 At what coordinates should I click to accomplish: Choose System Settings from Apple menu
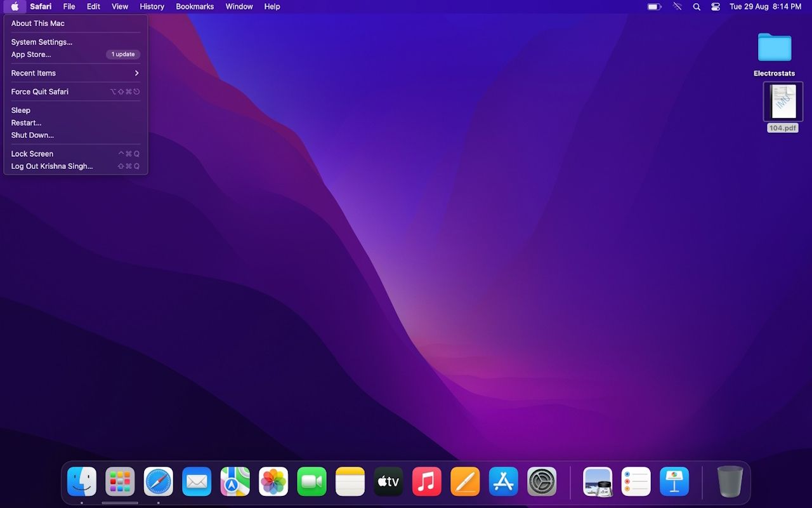(42, 42)
